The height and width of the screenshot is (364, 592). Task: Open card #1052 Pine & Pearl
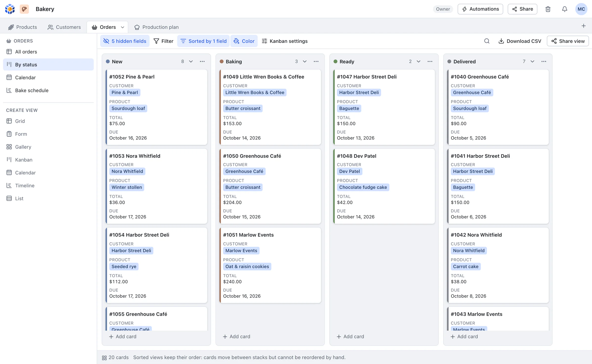156,107
